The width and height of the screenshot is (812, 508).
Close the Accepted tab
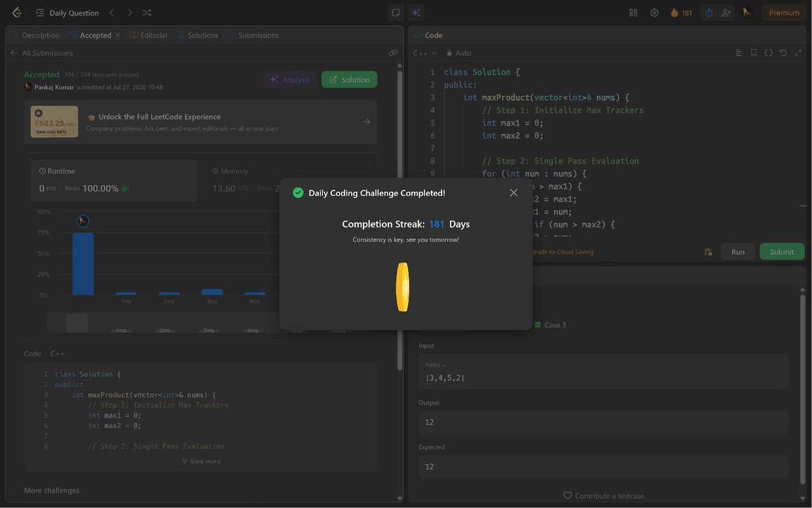118,35
